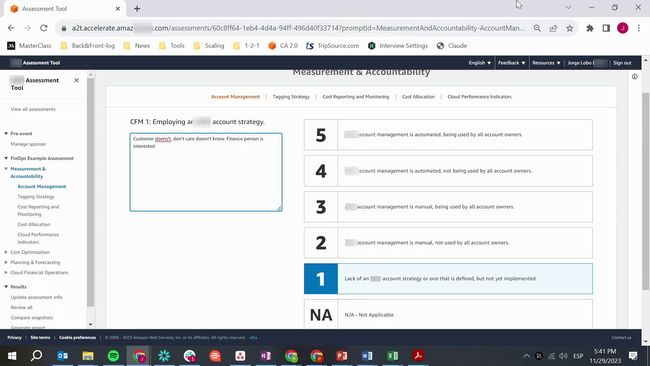Collapse the Results section
Screen dimensions: 650x366
point(6,287)
